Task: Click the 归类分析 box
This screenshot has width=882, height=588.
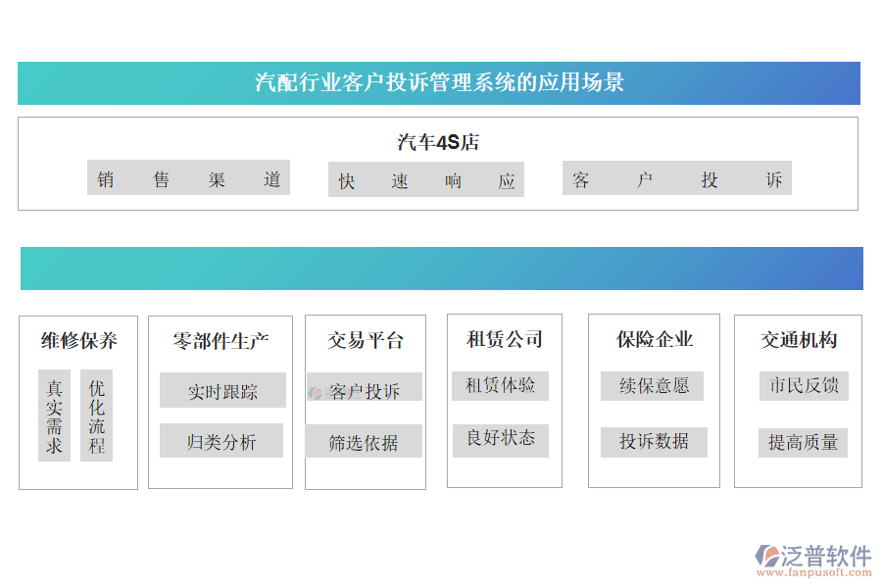Action: (x=221, y=441)
